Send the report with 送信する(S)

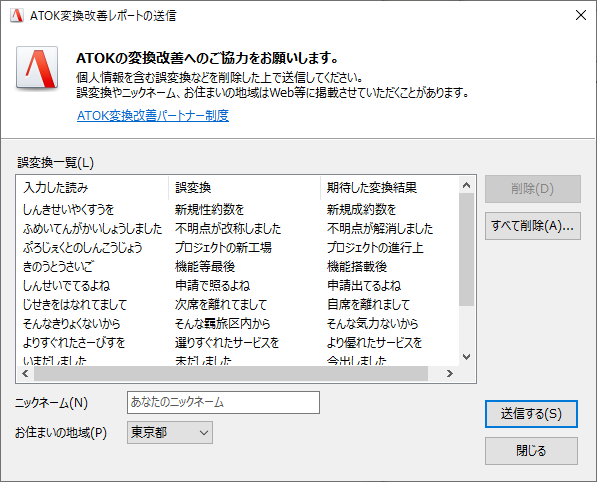(x=531, y=414)
